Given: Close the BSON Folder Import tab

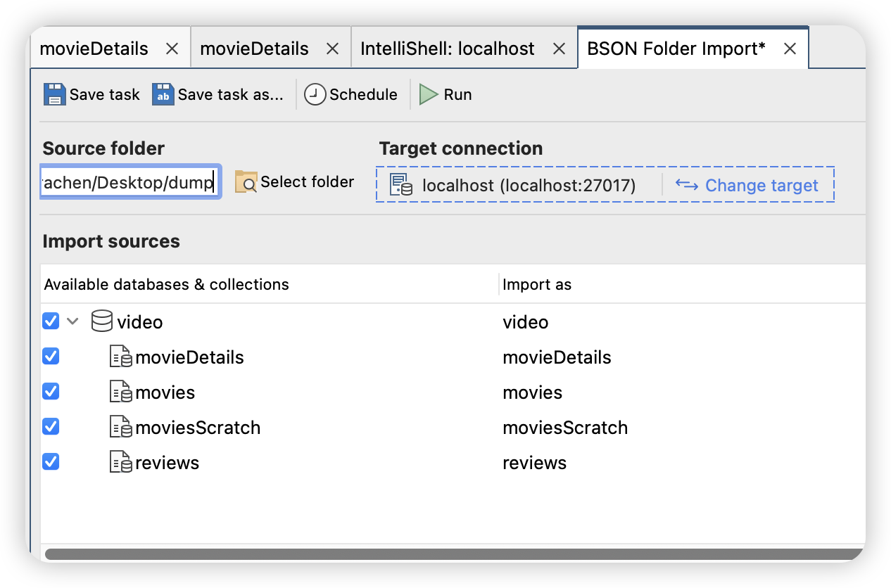Looking at the screenshot, I should [790, 49].
